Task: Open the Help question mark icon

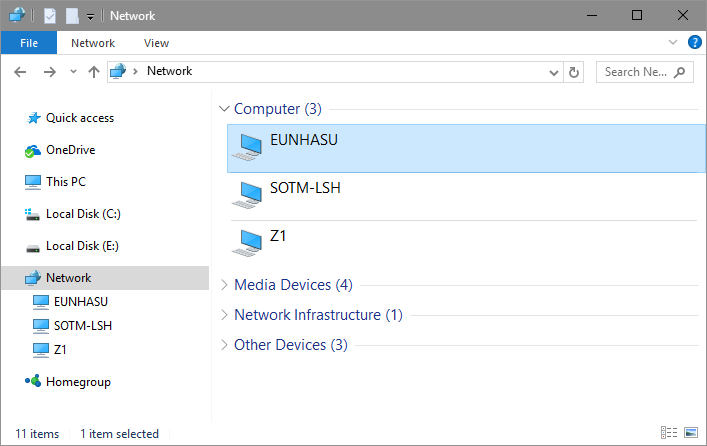Action: click(694, 43)
